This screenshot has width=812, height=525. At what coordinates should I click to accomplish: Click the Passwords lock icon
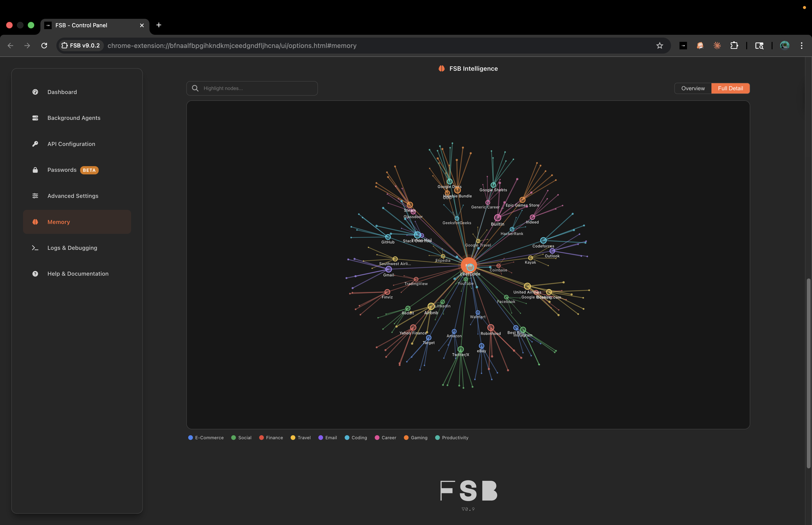[x=35, y=170]
